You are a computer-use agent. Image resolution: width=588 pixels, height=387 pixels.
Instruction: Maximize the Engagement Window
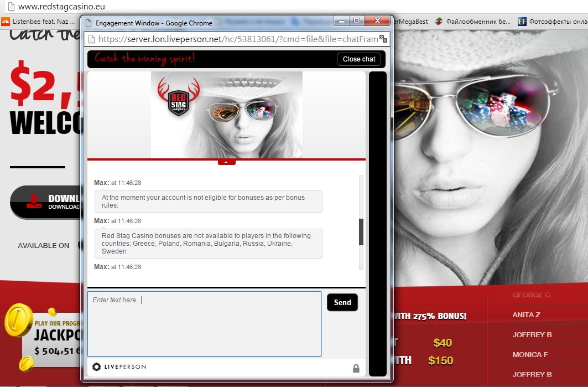tap(357, 22)
